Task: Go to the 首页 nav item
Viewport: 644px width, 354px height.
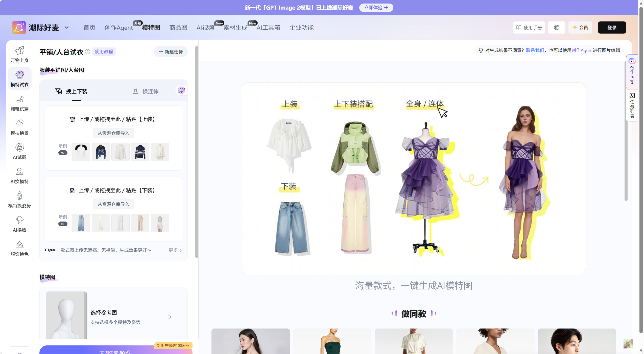Action: click(x=89, y=28)
